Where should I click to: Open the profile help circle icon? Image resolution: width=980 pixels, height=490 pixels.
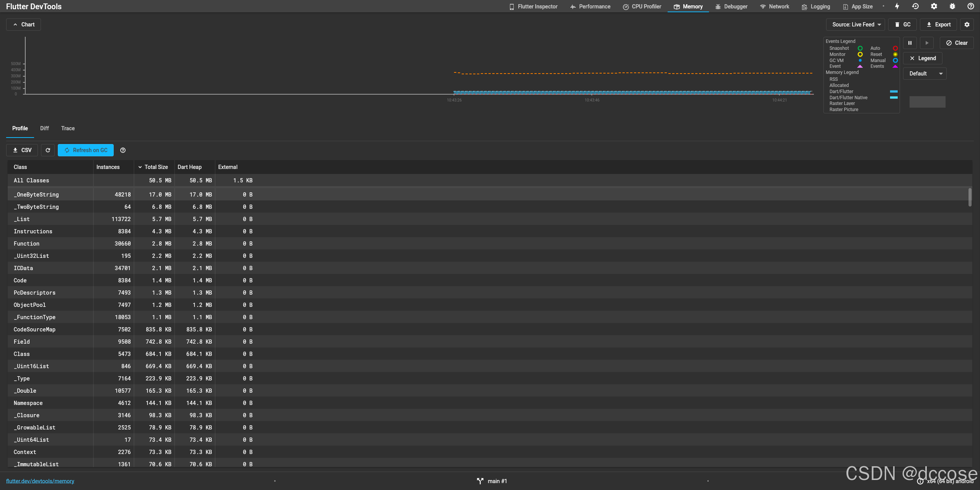(123, 150)
